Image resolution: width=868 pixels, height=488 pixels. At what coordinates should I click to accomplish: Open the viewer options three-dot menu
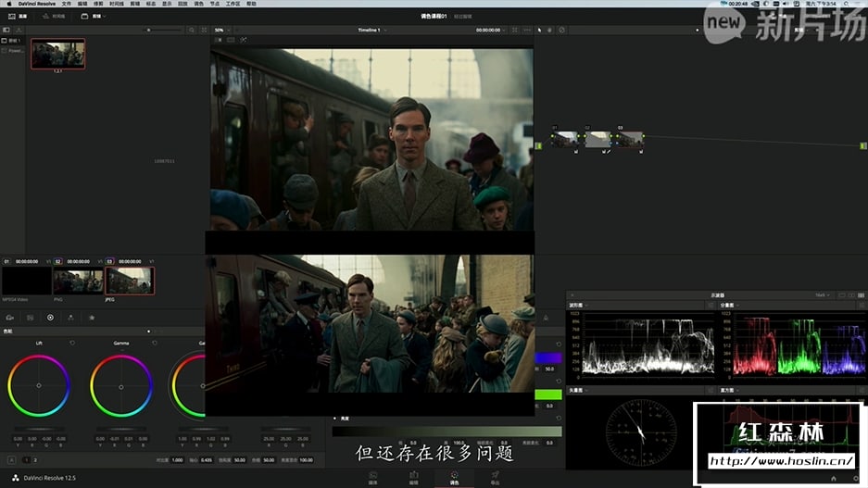526,30
